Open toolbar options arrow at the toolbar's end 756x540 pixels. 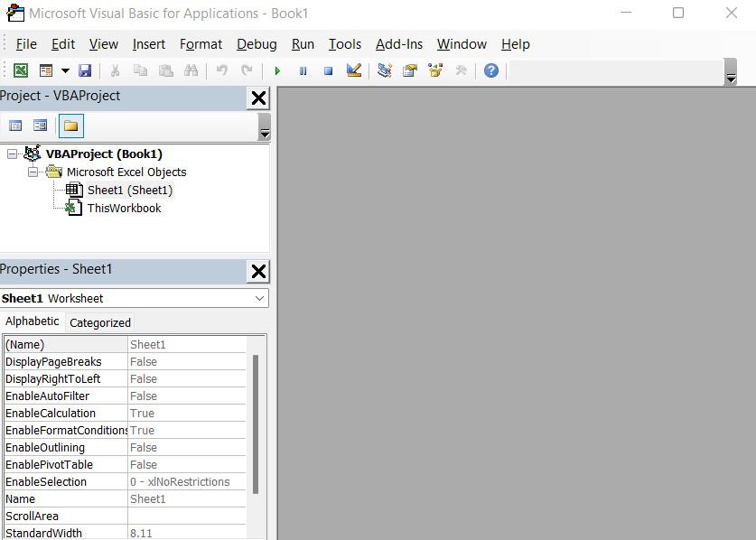731,72
